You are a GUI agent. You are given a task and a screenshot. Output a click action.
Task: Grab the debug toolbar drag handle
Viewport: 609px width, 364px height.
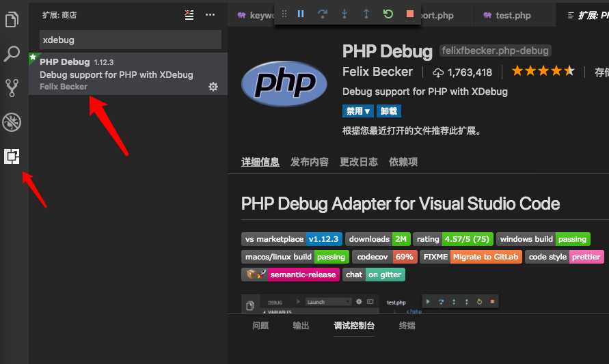point(284,14)
